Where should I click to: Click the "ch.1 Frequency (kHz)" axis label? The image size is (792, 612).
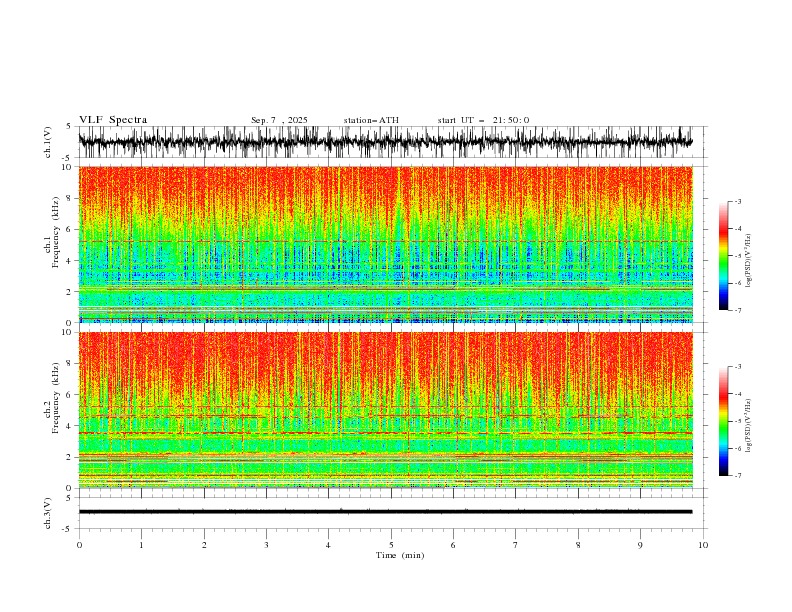coord(52,233)
